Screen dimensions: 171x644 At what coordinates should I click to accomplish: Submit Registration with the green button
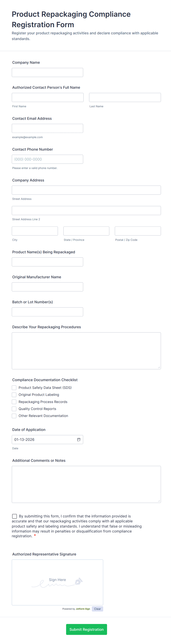pos(86,629)
